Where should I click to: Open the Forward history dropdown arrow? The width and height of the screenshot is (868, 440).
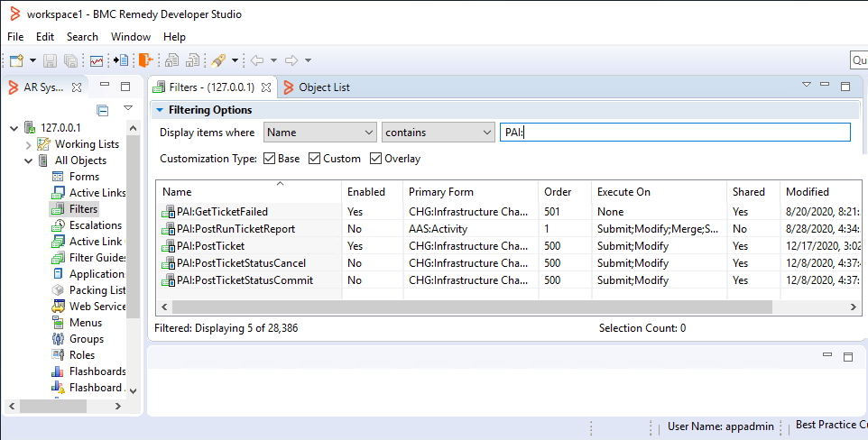point(309,60)
